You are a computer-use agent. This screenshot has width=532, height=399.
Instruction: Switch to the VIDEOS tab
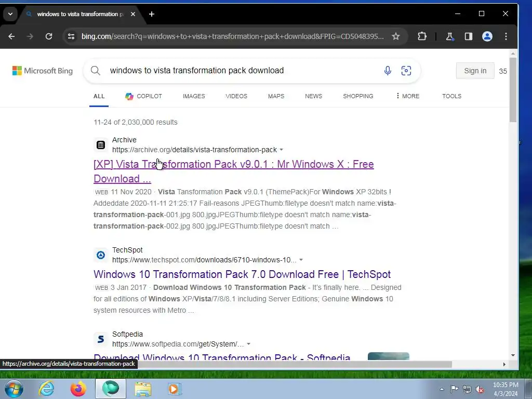coord(236,96)
